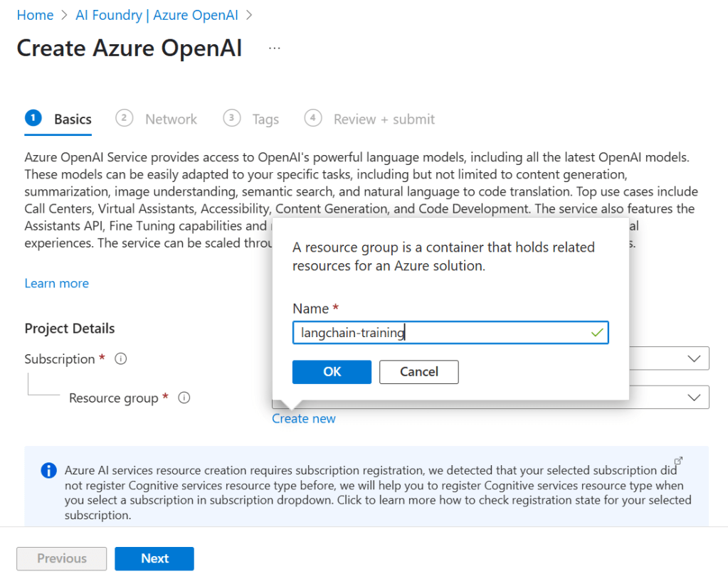The width and height of the screenshot is (728, 574).
Task: Click the green validation checkmark in Name field
Action: [597, 333]
